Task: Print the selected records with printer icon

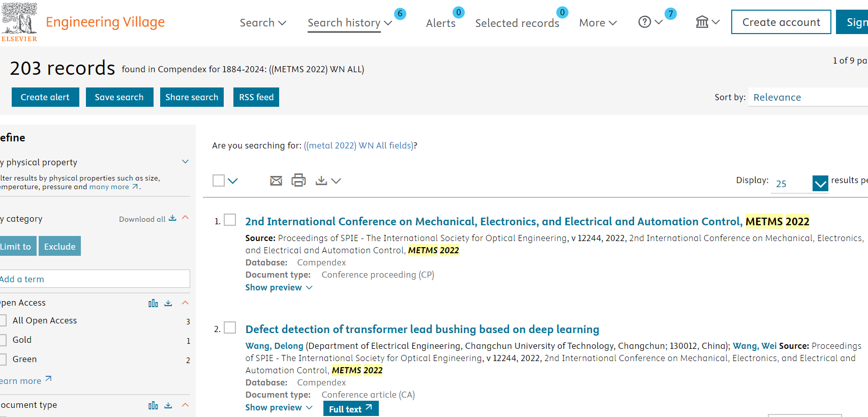Action: point(298,180)
